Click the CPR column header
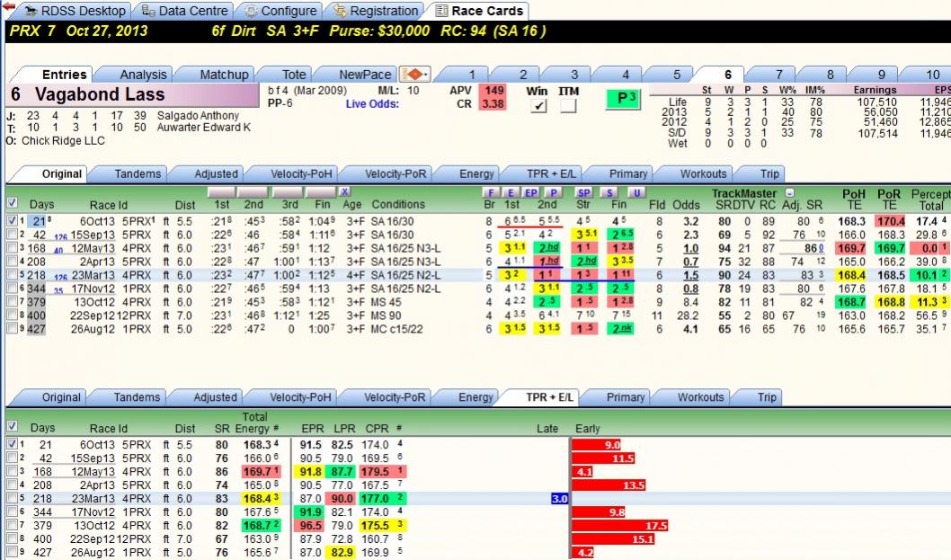The height and width of the screenshot is (560, 951). (x=377, y=429)
